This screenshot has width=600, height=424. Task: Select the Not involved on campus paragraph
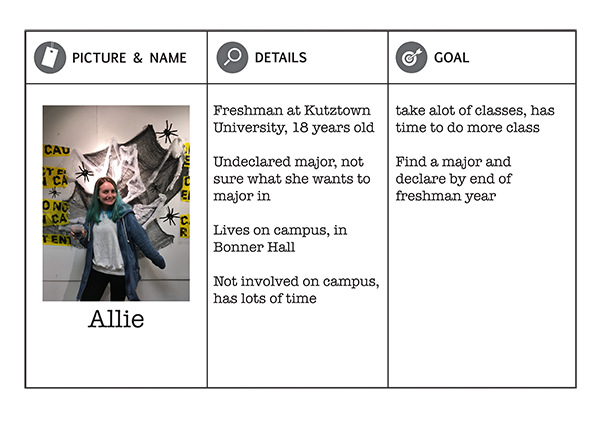296,290
